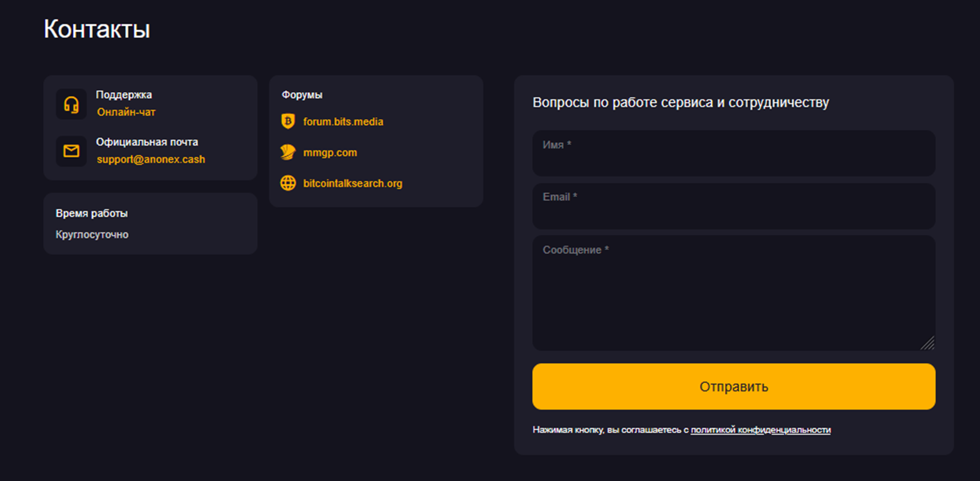Click the Контакты page heading
This screenshot has height=481, width=980.
pyautogui.click(x=97, y=29)
